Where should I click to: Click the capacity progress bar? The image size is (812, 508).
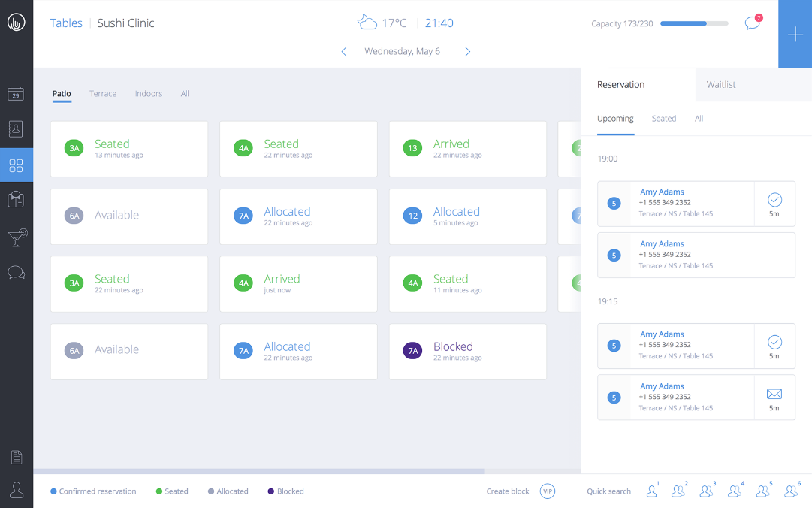point(693,24)
